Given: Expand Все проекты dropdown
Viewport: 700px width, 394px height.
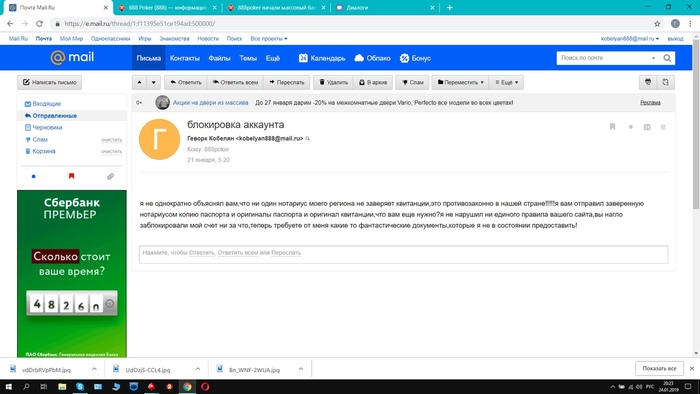Looking at the screenshot, I should pos(269,39).
